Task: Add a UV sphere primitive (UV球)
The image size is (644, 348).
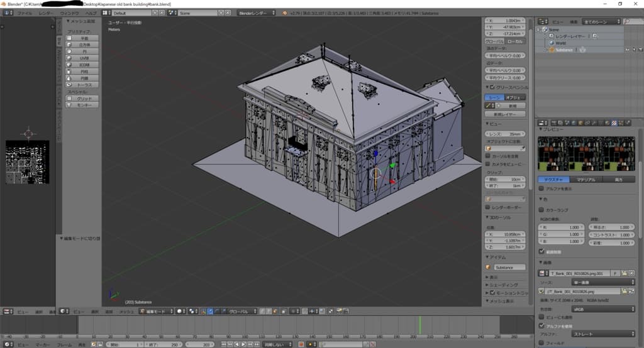Action: click(x=84, y=58)
